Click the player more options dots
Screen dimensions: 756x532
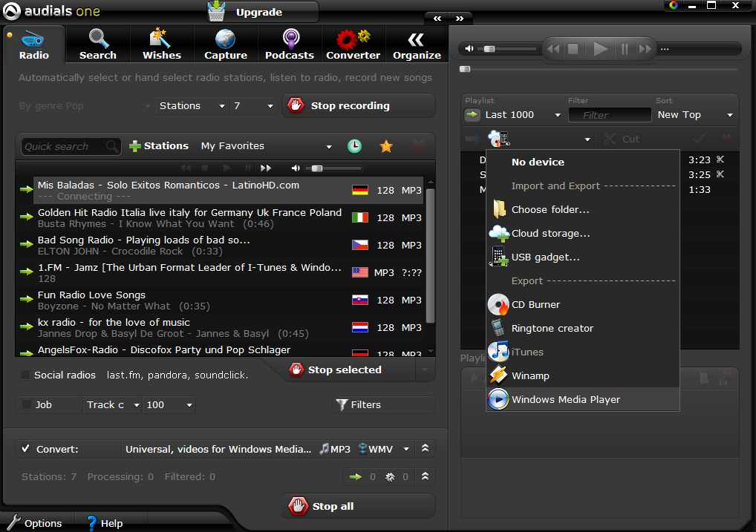point(665,49)
